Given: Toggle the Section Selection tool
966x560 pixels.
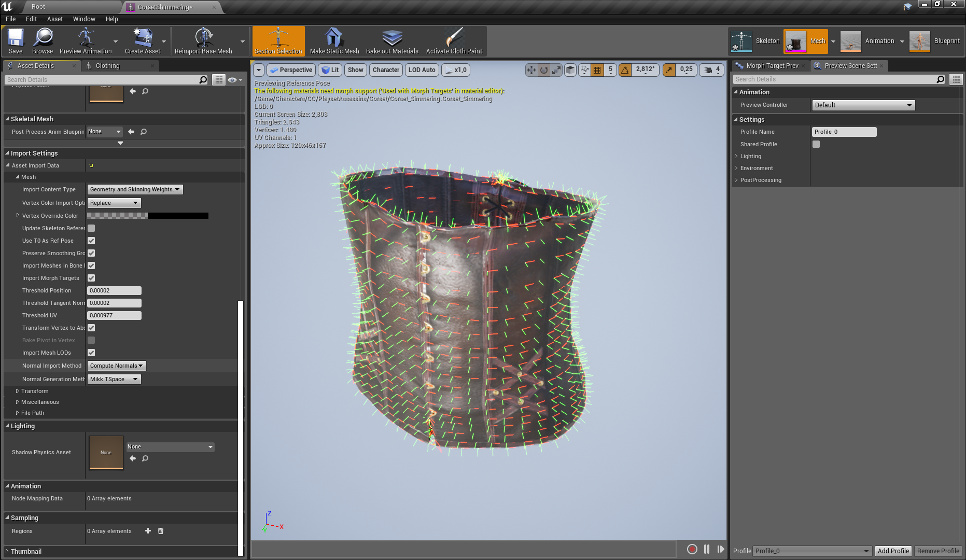Looking at the screenshot, I should pyautogui.click(x=278, y=41).
